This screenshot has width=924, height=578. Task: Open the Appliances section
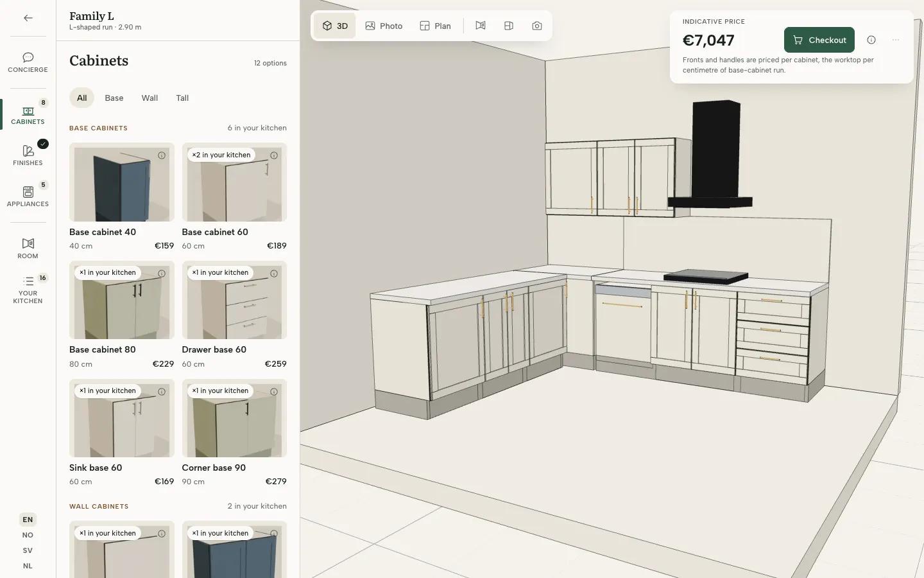[x=28, y=197]
